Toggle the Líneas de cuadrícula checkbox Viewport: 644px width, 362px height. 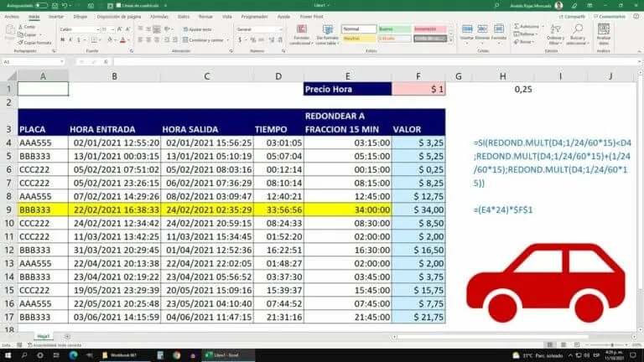(x=119, y=6)
